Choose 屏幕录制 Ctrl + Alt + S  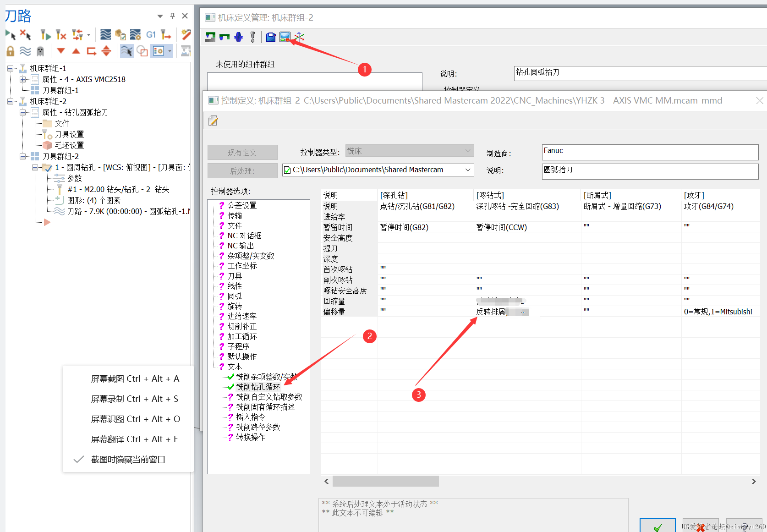[134, 399]
